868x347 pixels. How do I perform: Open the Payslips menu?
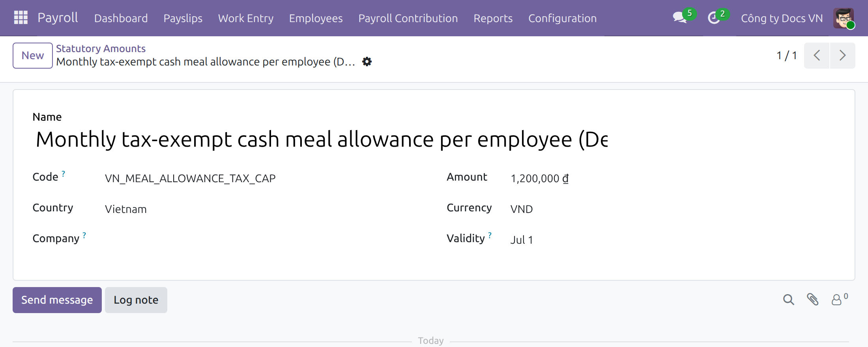pos(183,18)
